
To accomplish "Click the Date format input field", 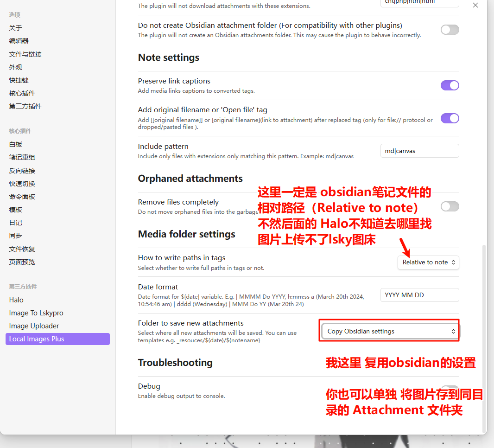I will click(419, 295).
